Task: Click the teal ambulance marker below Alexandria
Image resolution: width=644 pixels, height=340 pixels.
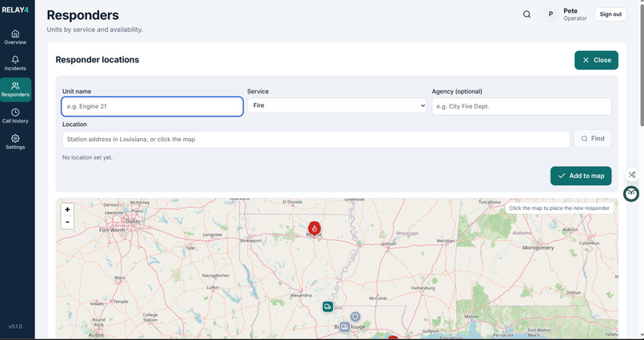Action: click(328, 306)
